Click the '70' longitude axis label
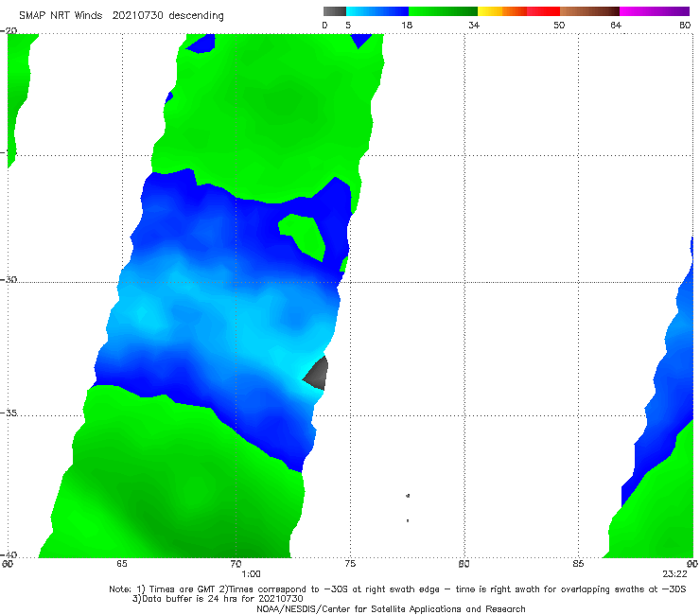 [236, 564]
